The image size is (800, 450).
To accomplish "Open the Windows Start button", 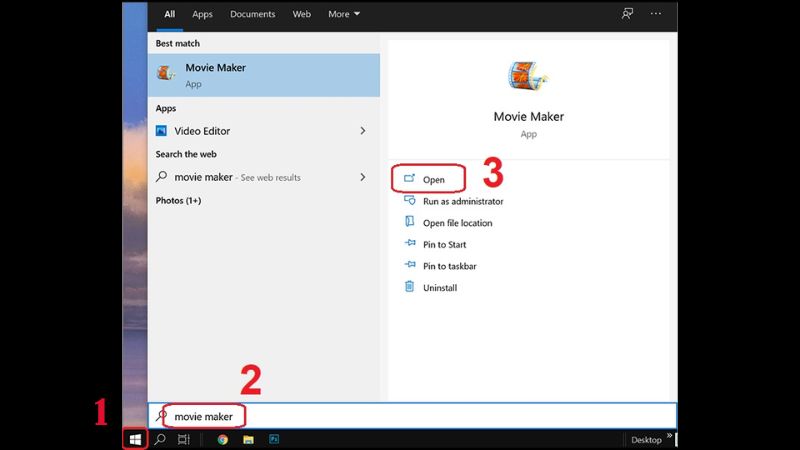I will [135, 439].
